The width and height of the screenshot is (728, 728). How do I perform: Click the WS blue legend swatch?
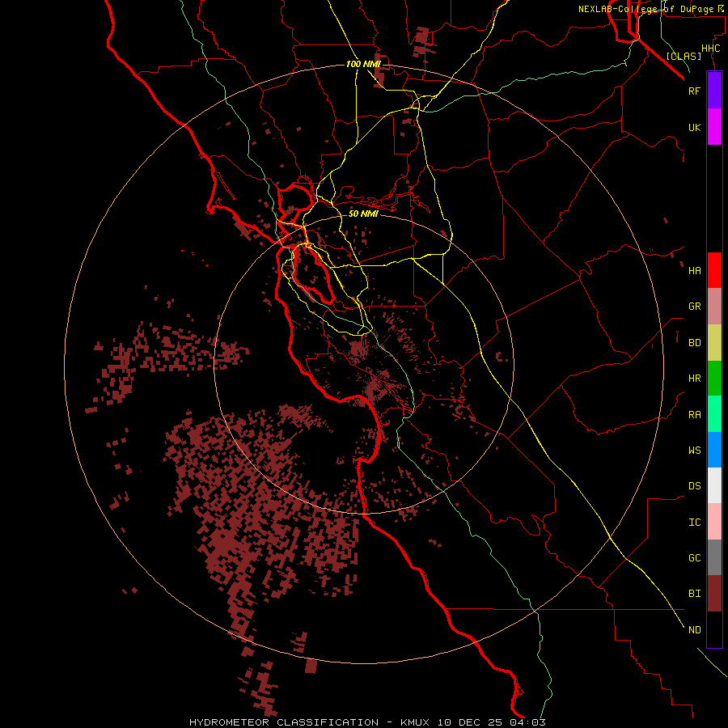[x=714, y=450]
